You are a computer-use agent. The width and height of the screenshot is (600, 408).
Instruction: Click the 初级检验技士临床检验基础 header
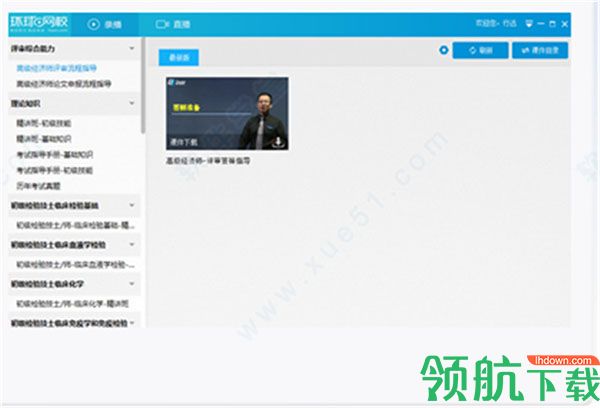pyautogui.click(x=74, y=206)
